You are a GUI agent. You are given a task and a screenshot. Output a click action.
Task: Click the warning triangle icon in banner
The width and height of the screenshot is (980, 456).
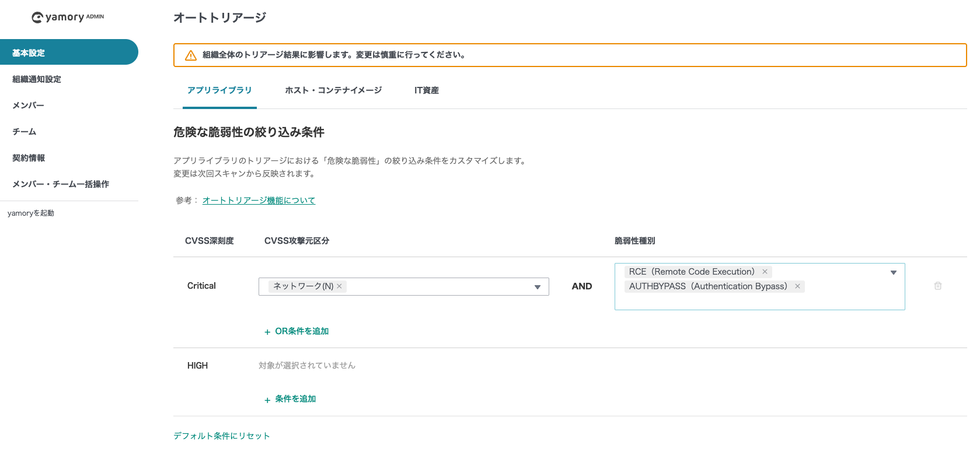(190, 55)
